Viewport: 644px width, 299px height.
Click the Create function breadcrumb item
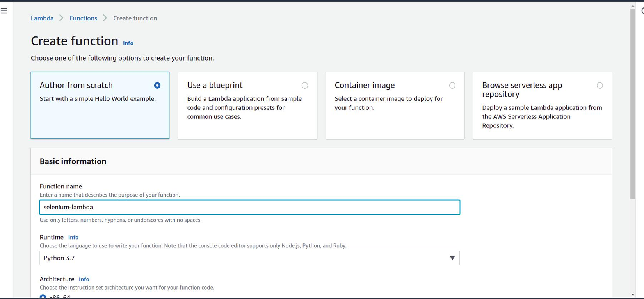click(x=135, y=18)
